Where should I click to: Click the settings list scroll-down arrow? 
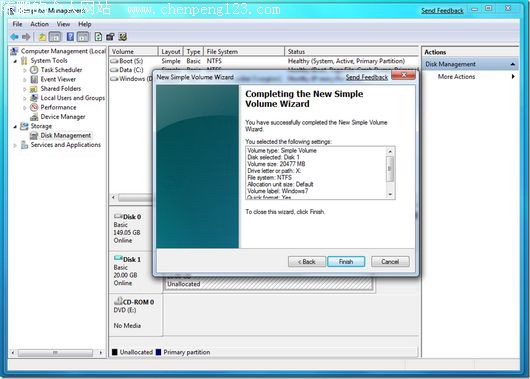(x=390, y=194)
